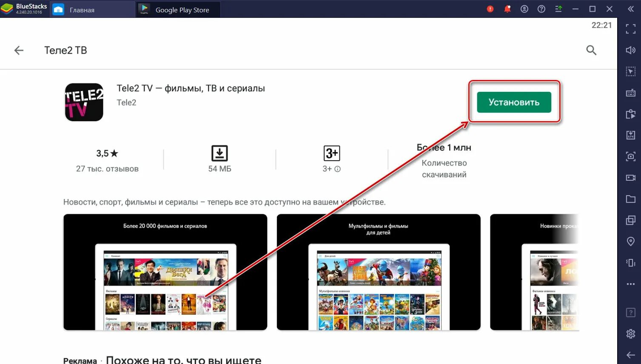
Task: Click the Install APK sidebar icon
Action: point(631,135)
